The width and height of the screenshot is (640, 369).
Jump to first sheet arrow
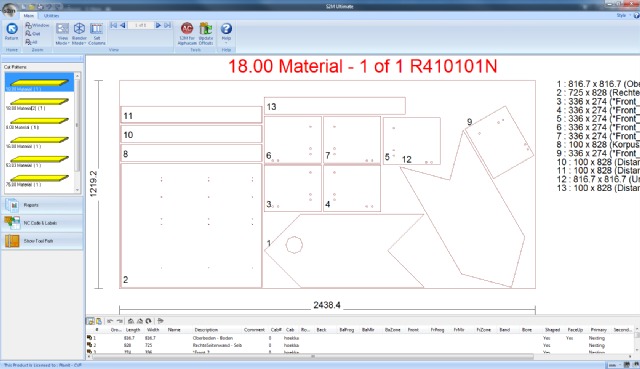pyautogui.click(x=113, y=25)
